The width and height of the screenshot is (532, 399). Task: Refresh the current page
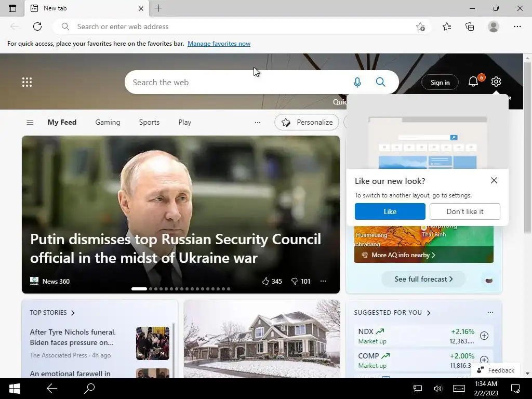(x=37, y=26)
